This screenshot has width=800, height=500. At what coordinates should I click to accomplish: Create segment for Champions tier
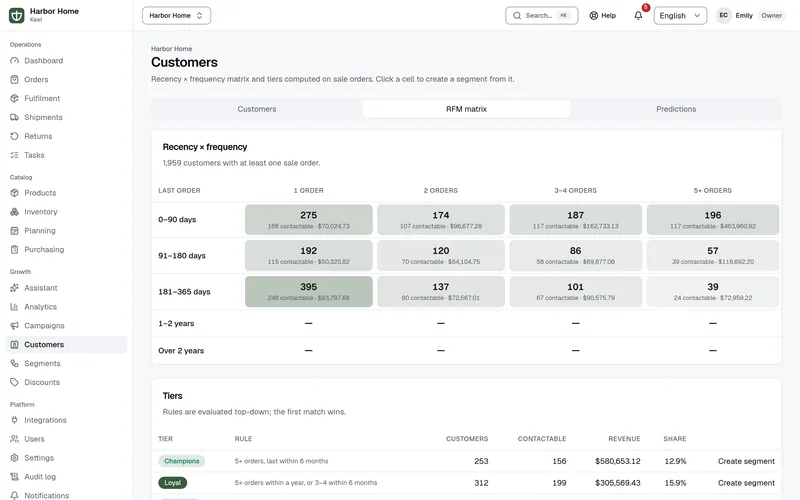[x=746, y=461]
